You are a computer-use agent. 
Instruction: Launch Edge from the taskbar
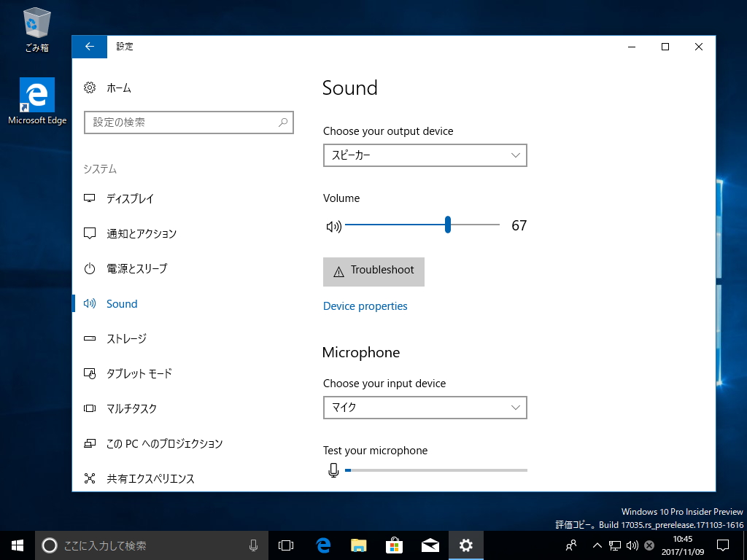[x=323, y=545]
